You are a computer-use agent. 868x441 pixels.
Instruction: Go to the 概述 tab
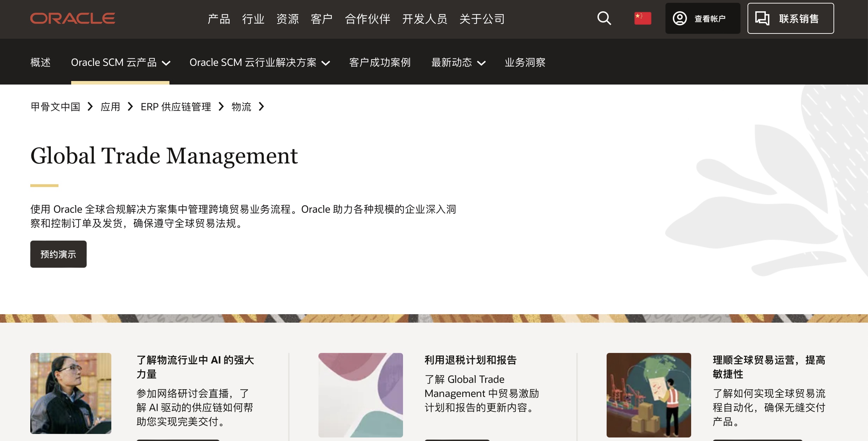point(41,62)
